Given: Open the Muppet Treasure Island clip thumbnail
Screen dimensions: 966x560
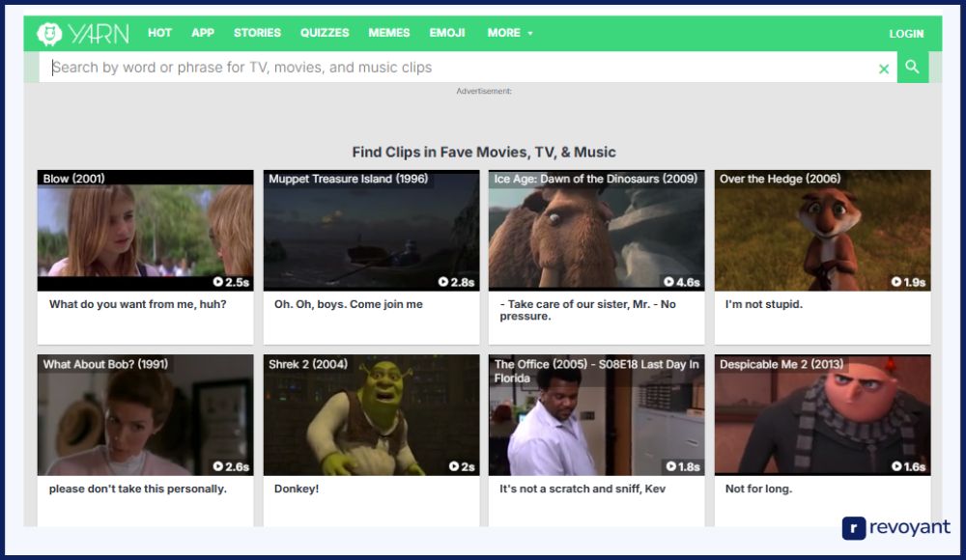Looking at the screenshot, I should coord(372,231).
